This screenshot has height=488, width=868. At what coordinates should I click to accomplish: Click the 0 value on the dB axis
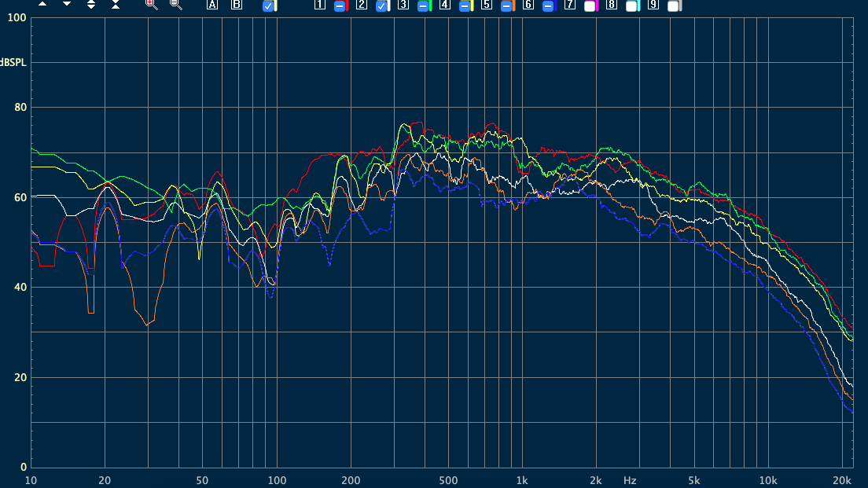pos(24,467)
